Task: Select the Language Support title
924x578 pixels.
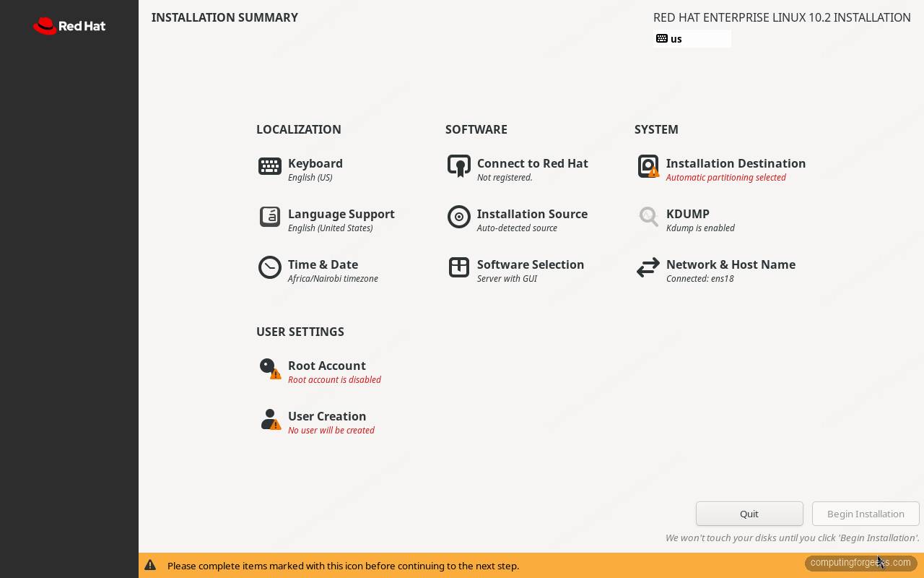Action: point(341,214)
